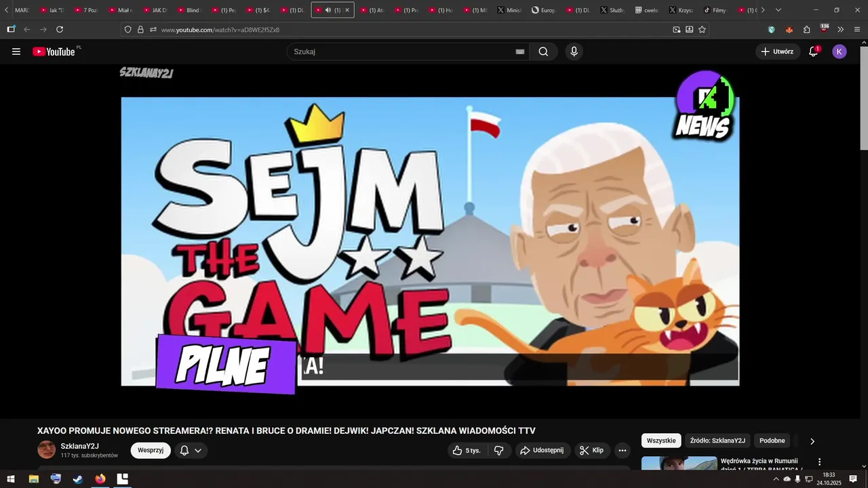Select the Podobne filter chip

772,441
